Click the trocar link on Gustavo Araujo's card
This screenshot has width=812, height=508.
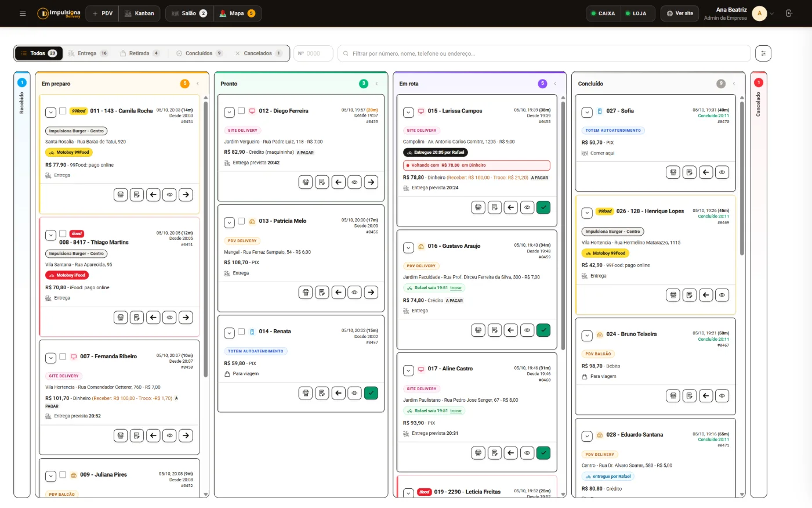(x=456, y=288)
